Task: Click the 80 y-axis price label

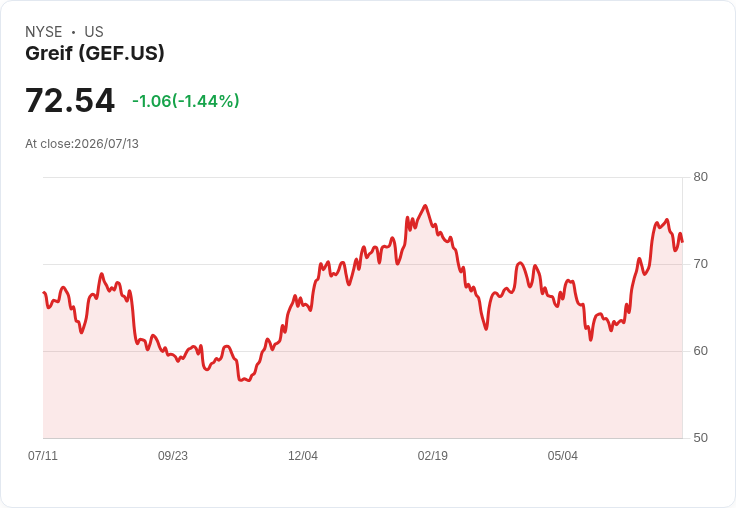Action: (x=700, y=177)
